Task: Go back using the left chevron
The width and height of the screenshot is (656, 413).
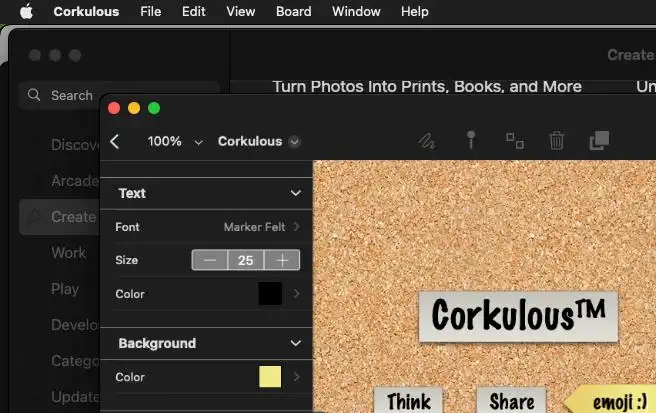Action: click(x=115, y=141)
